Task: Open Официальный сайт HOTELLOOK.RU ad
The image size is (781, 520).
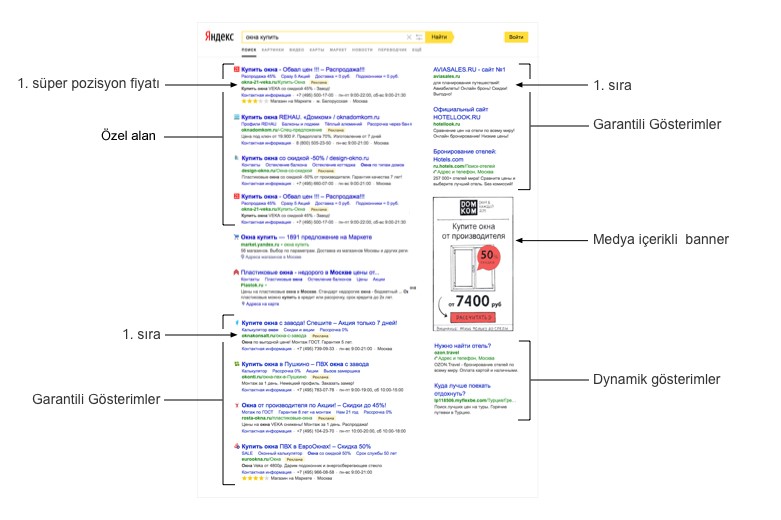Action: click(x=461, y=113)
